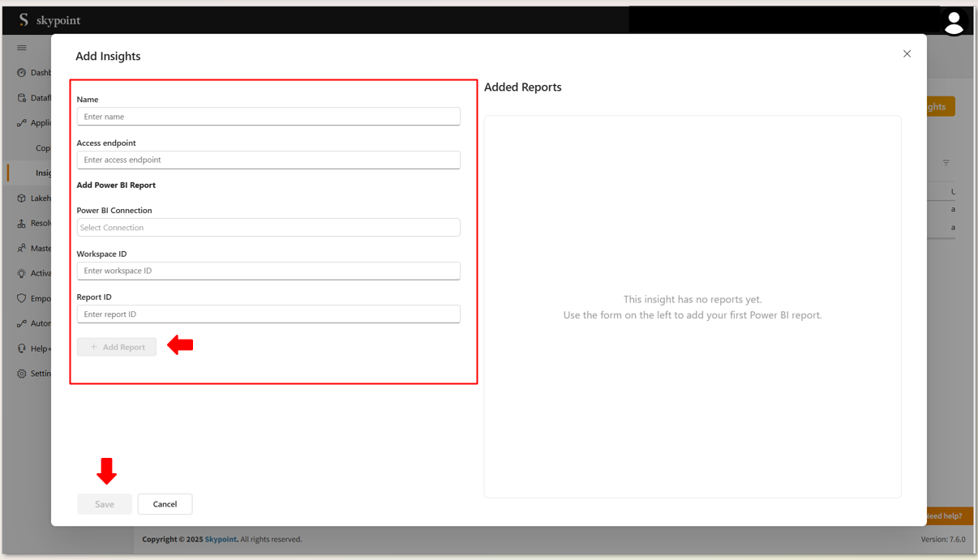Click the Name input field
The width and height of the screenshot is (978, 560).
[268, 117]
